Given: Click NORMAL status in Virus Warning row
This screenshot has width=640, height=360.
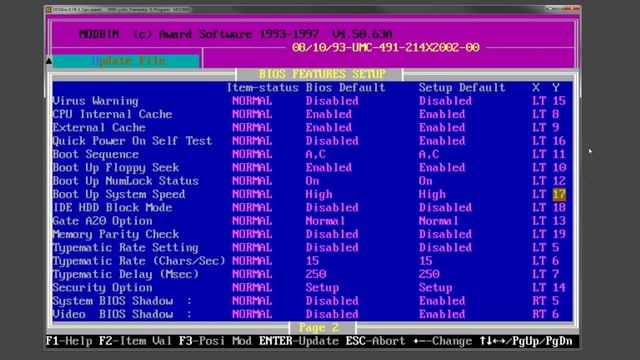Looking at the screenshot, I should [x=252, y=101].
